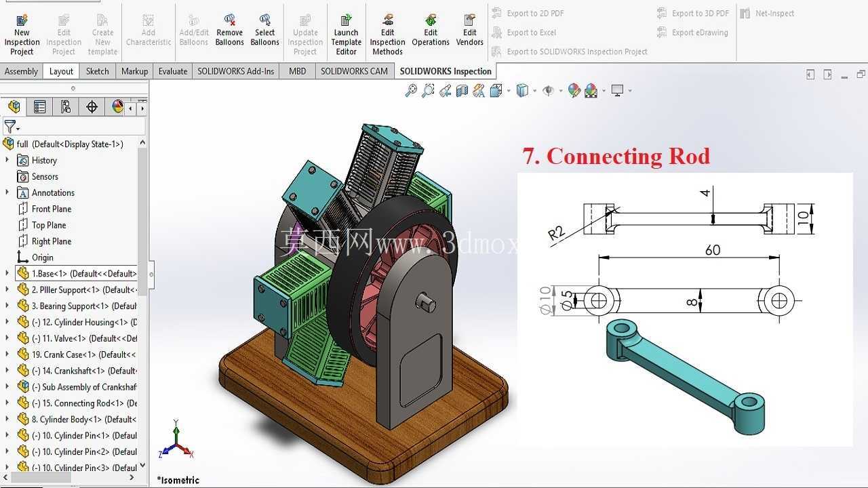The image size is (868, 488).
Task: Click the Zoom to Fit icon
Action: tap(411, 90)
